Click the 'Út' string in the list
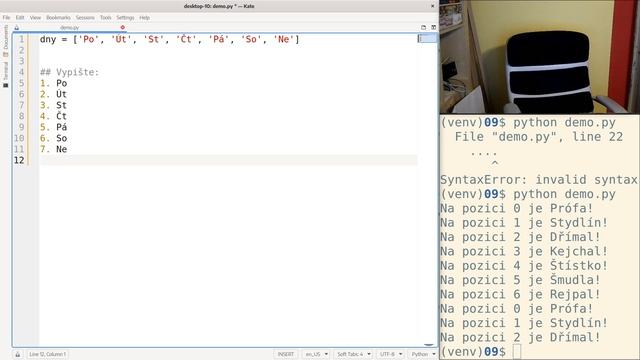640x360 pixels. (x=121, y=40)
